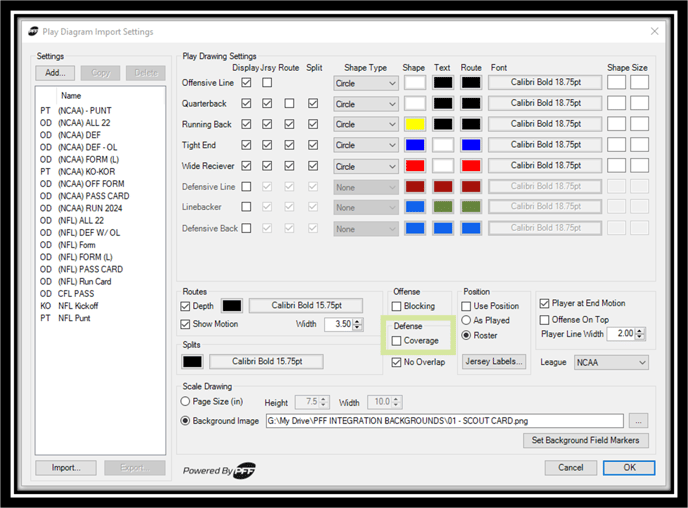This screenshot has height=508, width=688.
Task: Pick Splits black color swatch
Action: coord(192,362)
